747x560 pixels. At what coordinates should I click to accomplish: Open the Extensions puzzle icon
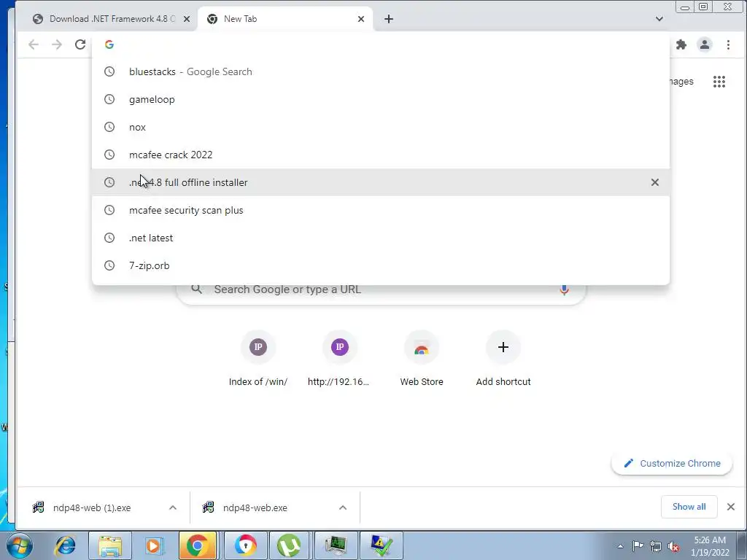[681, 44]
